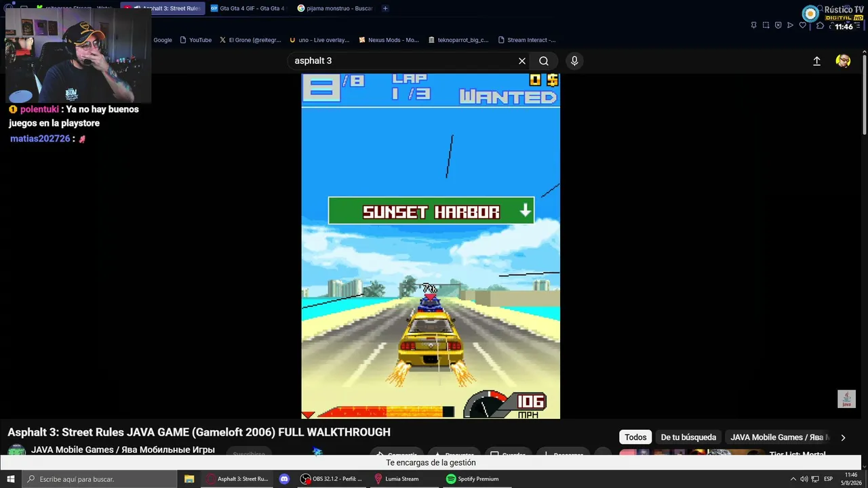Image resolution: width=868 pixels, height=488 pixels.
Task: Clear the YouTube search box text
Action: (522, 61)
